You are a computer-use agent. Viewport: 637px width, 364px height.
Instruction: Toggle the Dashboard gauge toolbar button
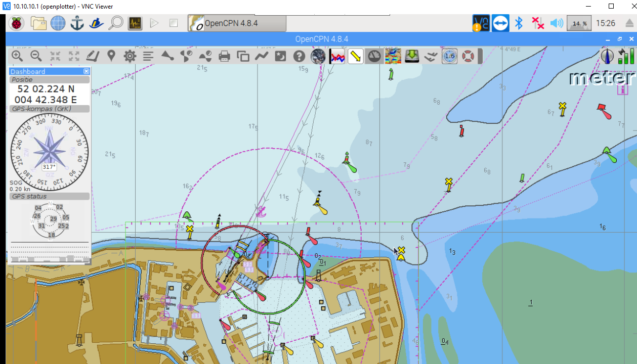coord(374,56)
